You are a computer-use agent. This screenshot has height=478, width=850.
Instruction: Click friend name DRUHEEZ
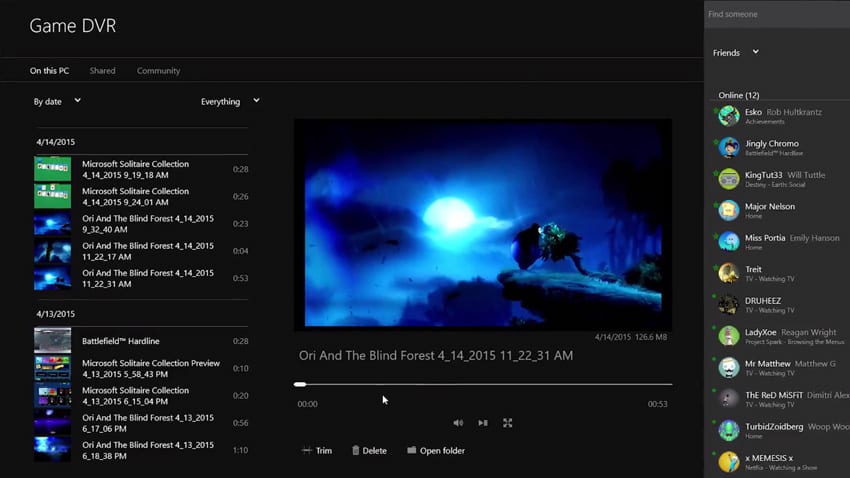coord(763,301)
